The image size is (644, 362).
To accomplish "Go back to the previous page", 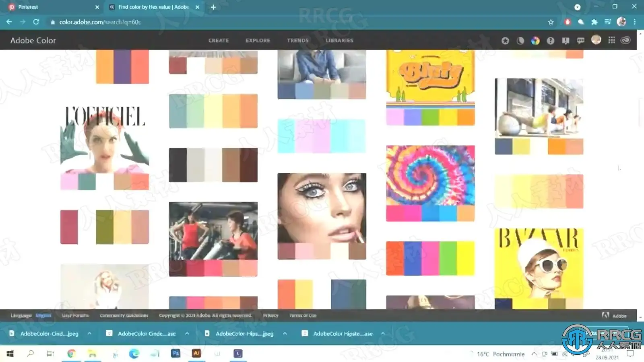I will tap(9, 22).
